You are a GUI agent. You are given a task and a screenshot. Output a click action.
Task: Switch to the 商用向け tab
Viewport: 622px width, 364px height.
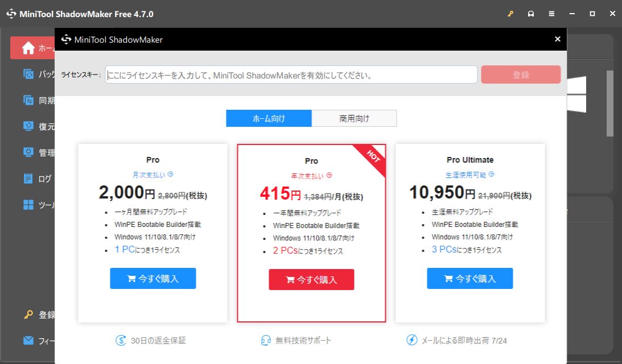pos(354,118)
